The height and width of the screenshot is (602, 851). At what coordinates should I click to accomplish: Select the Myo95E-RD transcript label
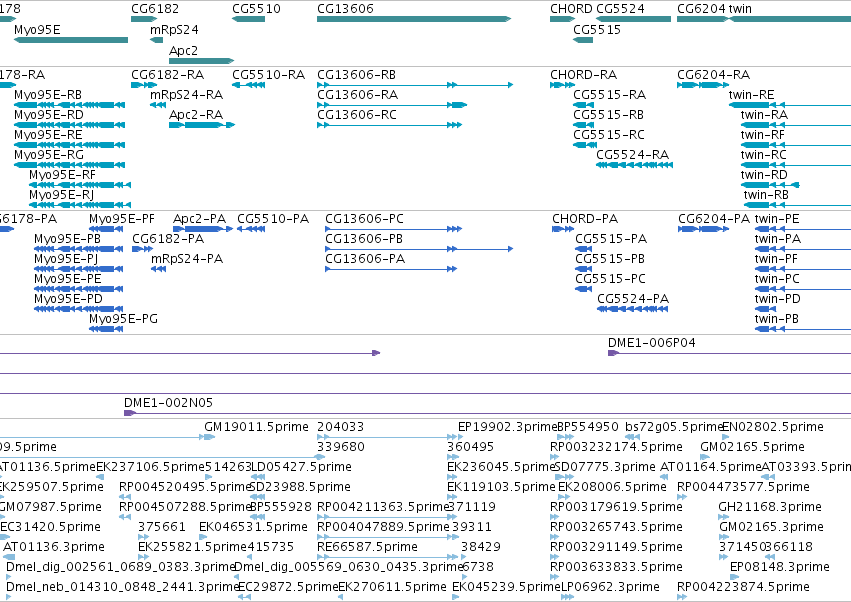(x=49, y=115)
